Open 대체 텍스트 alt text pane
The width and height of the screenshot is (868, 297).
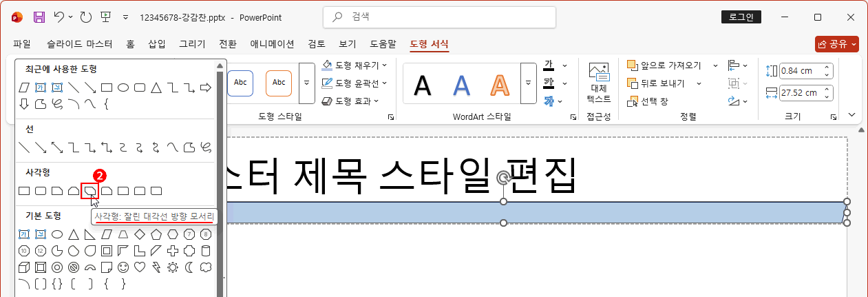598,82
